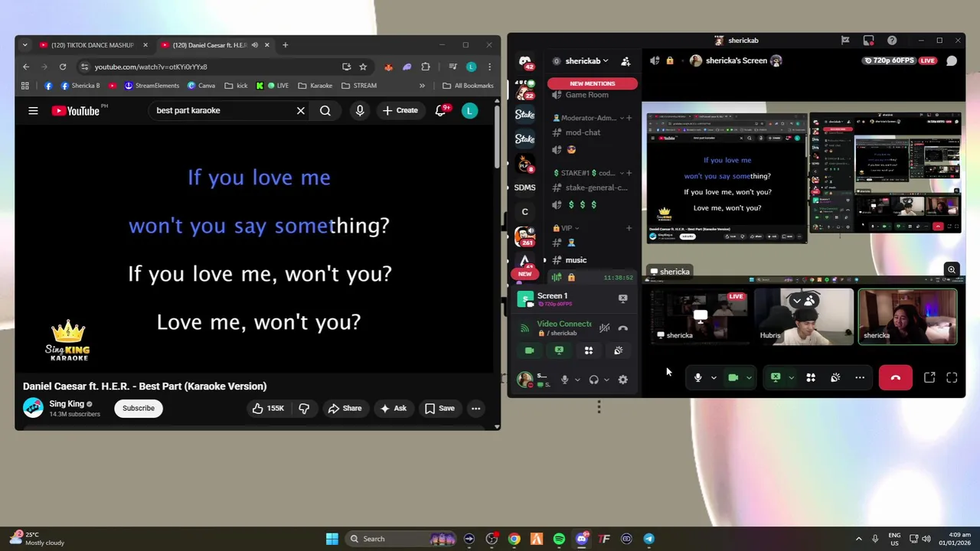The height and width of the screenshot is (551, 980).
Task: Toggle noise suppression in voice panel
Action: pos(604,328)
